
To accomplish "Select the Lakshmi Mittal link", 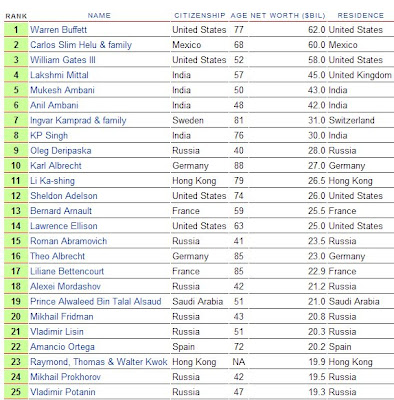I will pos(59,75).
